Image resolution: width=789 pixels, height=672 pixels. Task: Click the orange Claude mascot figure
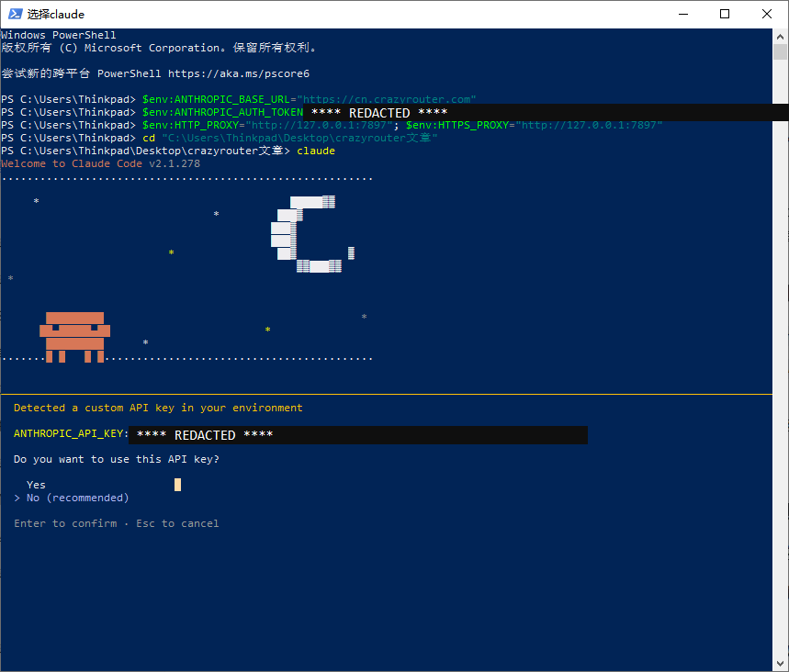point(75,337)
